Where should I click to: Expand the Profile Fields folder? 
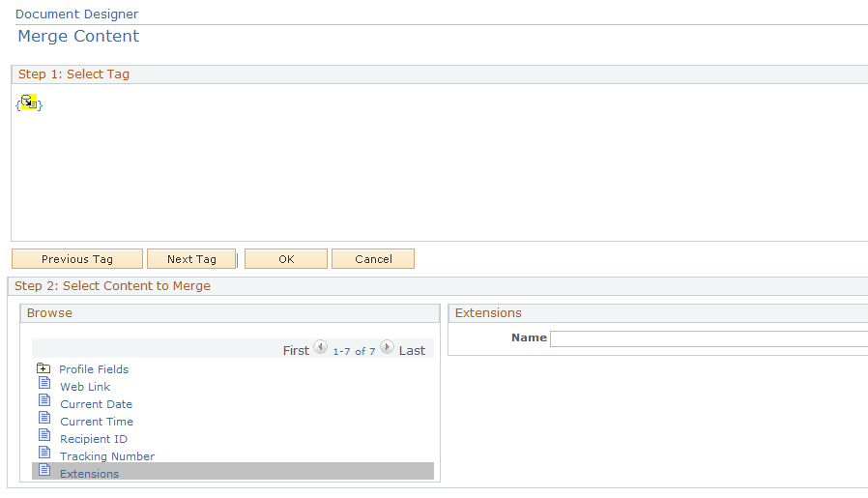click(43, 368)
